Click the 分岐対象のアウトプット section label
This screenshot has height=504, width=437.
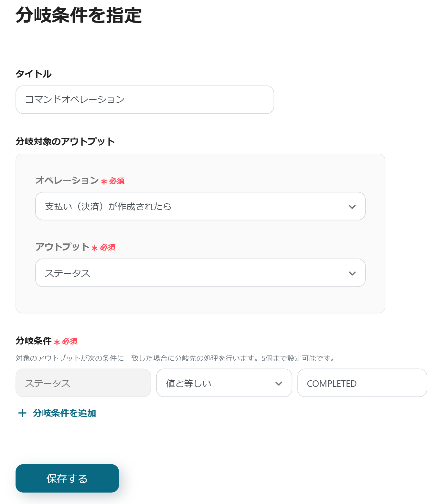[65, 141]
